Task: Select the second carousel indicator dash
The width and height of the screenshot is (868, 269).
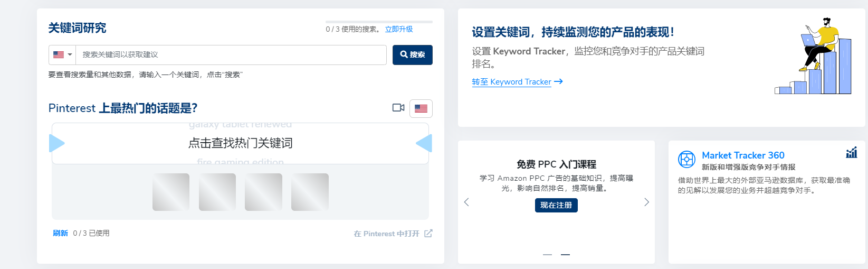Action: 565,255
